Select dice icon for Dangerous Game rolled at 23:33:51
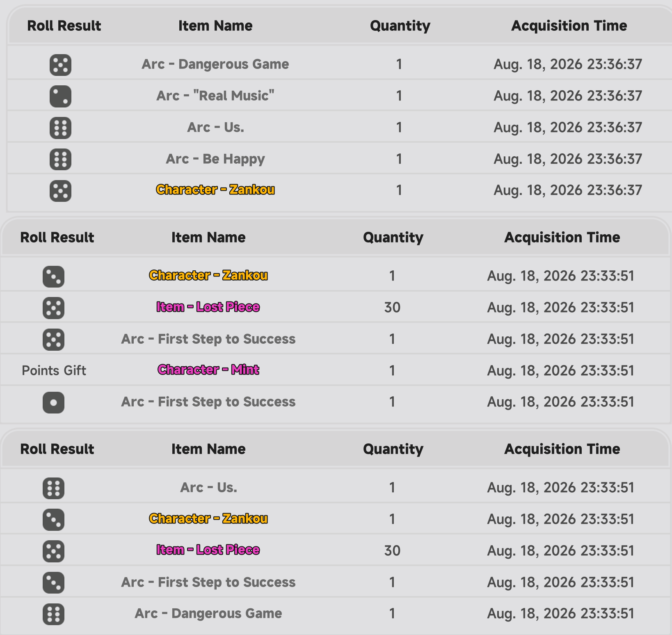The image size is (672, 635). tap(53, 614)
